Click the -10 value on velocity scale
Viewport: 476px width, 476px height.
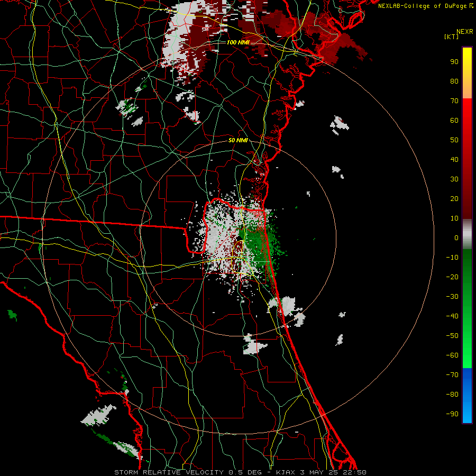pyautogui.click(x=452, y=258)
